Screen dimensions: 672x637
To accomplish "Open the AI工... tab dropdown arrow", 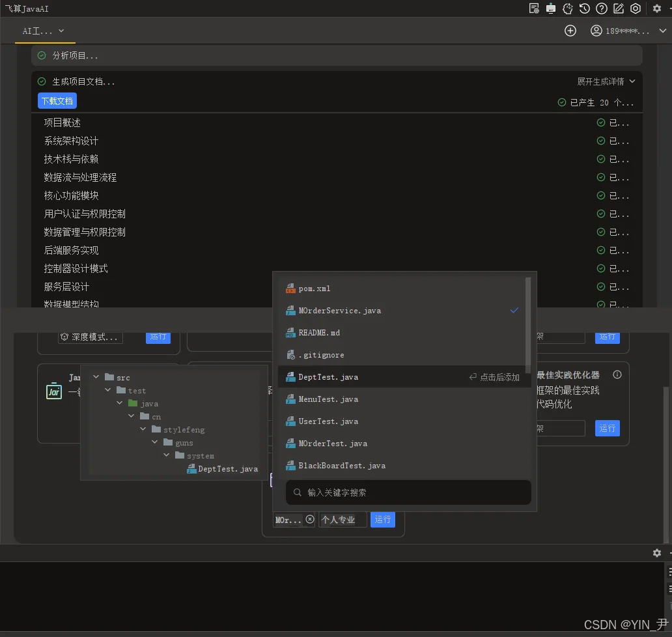I will (61, 31).
